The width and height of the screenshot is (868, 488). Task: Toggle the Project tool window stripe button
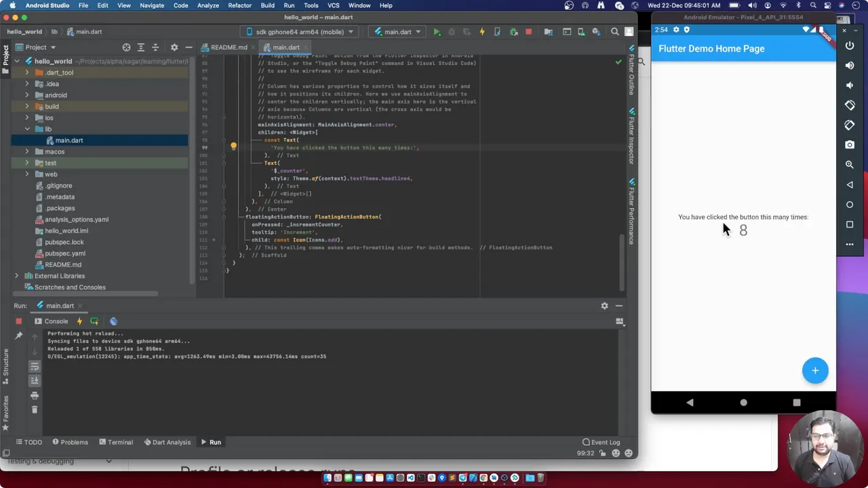[x=5, y=61]
